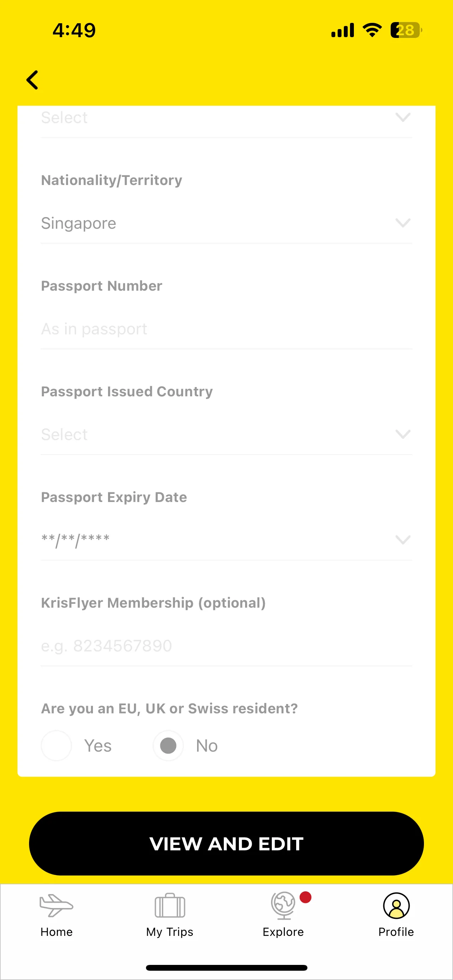This screenshot has height=980, width=453.
Task: Expand the topmost Select dropdown chevron
Action: click(x=403, y=117)
